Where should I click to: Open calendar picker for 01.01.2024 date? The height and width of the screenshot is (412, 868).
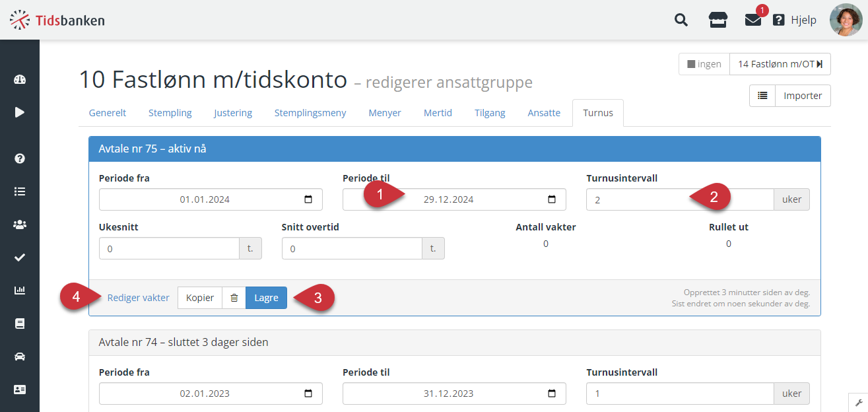[308, 199]
